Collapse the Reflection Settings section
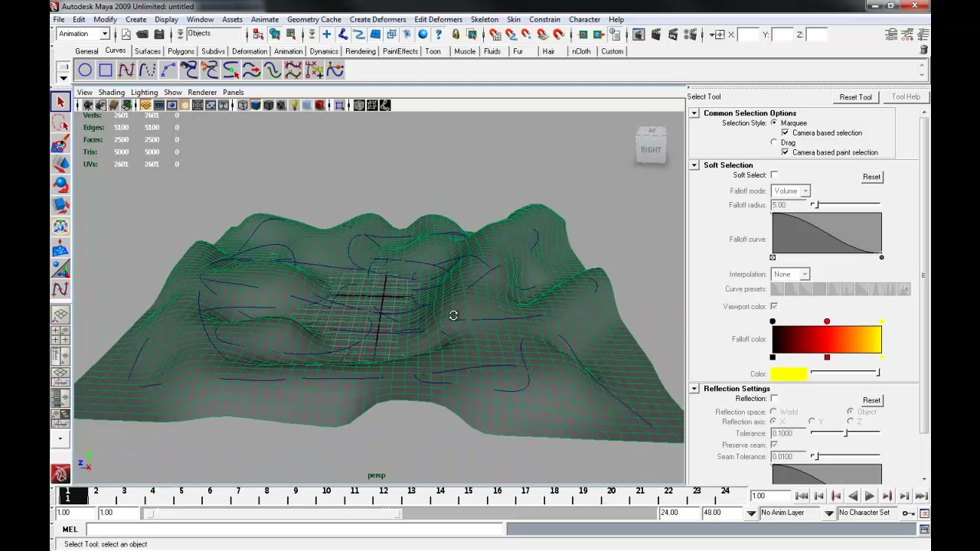 [x=694, y=389]
